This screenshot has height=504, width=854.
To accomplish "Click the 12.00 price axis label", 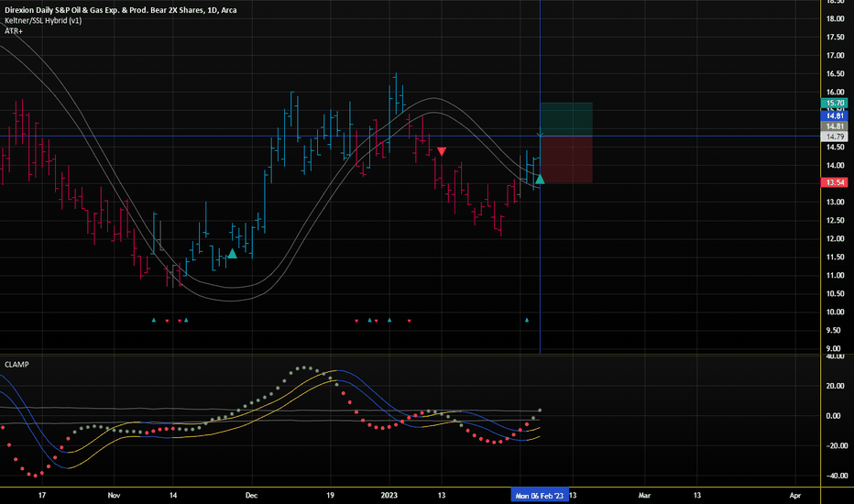I will 836,238.
